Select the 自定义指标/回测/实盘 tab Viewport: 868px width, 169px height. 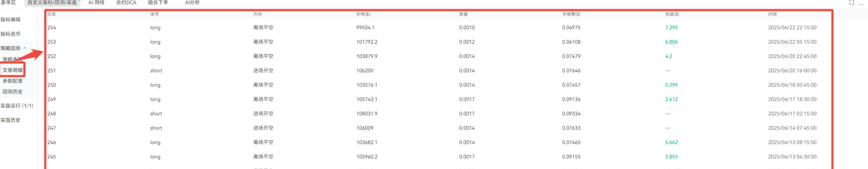click(x=52, y=3)
